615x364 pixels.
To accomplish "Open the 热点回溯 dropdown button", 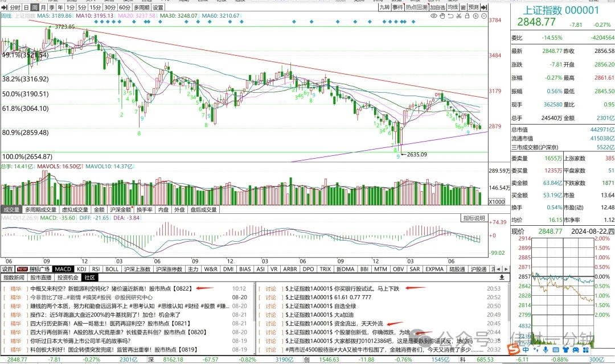I will (x=416, y=7).
